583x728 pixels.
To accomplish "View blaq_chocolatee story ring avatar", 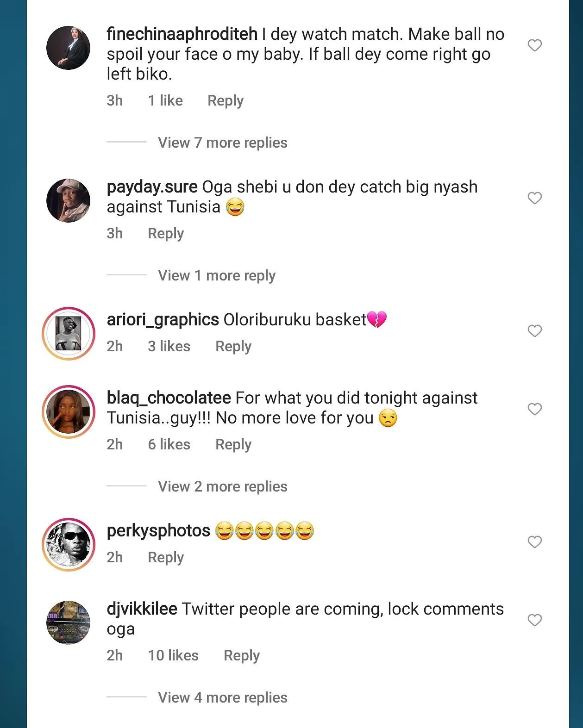I will click(69, 411).
